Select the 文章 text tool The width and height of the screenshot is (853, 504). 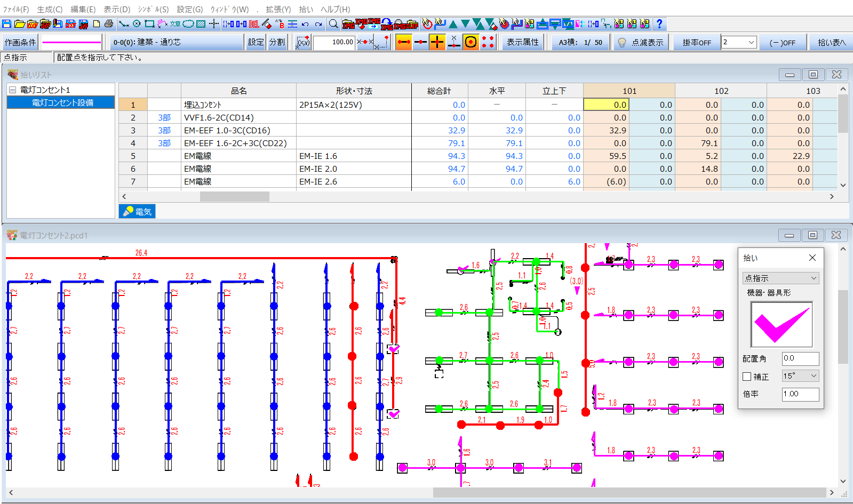click(x=175, y=24)
